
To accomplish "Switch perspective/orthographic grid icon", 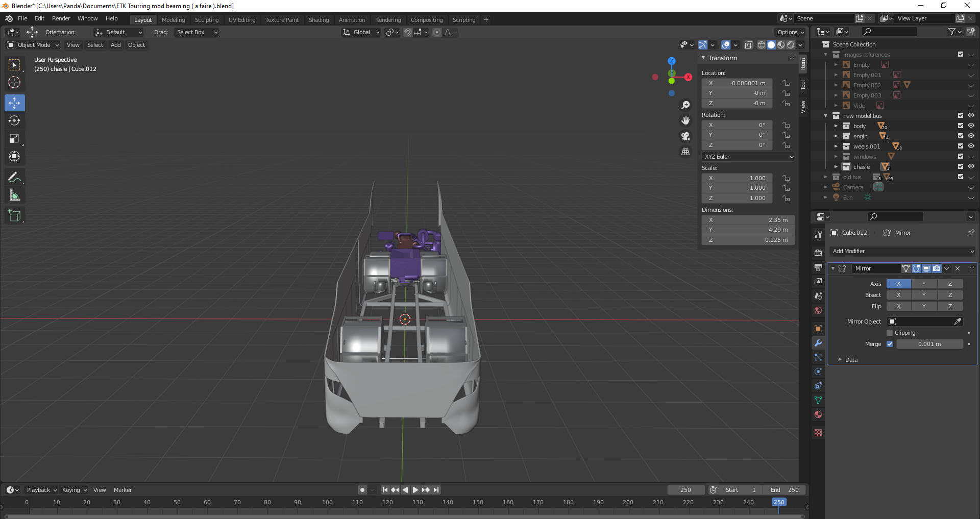I will point(685,152).
